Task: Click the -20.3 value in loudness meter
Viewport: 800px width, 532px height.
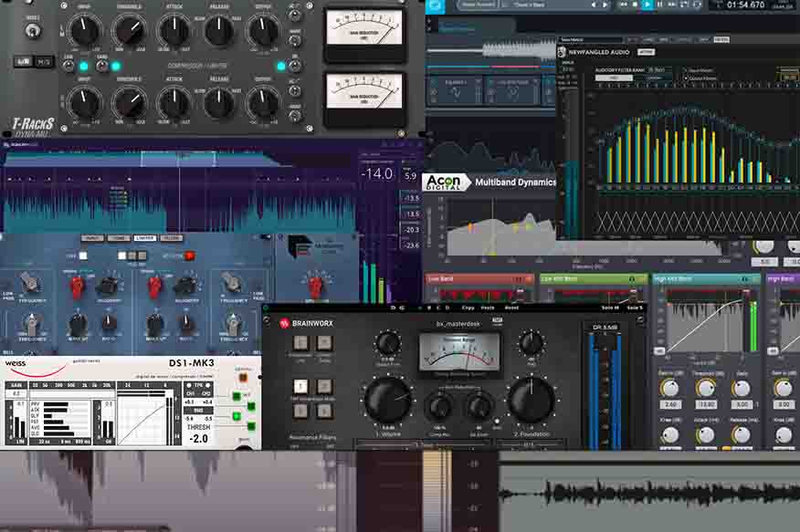Action: (x=411, y=230)
